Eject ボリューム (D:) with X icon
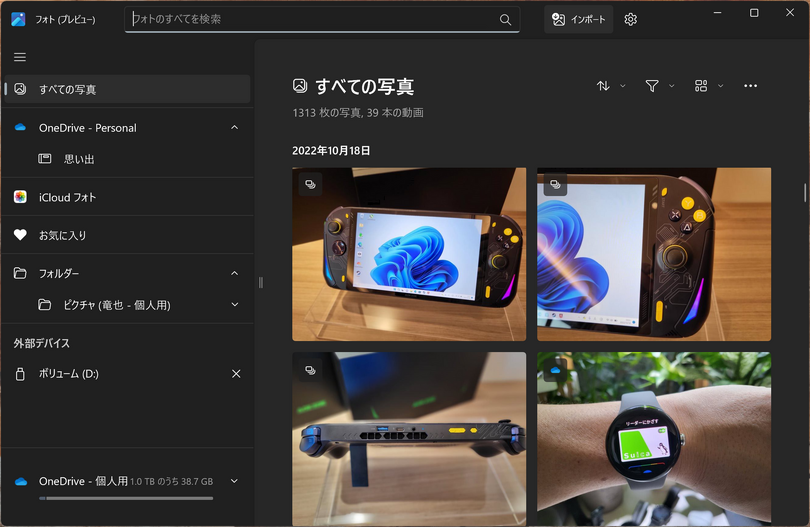The image size is (810, 527). (236, 374)
